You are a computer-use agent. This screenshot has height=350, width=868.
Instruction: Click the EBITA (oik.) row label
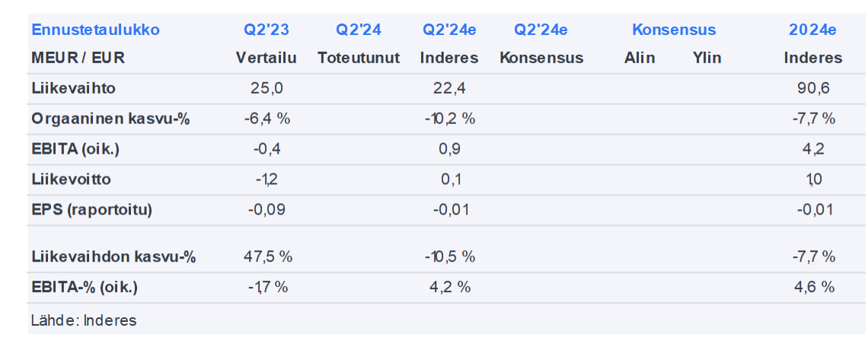tap(76, 149)
